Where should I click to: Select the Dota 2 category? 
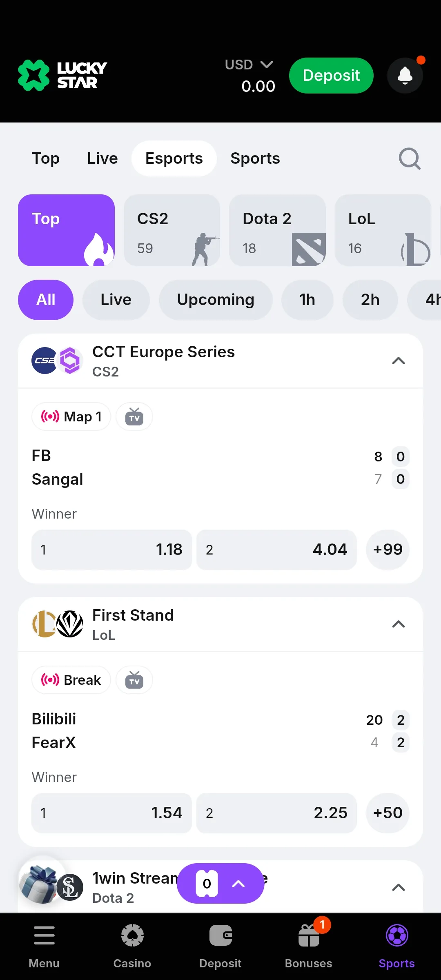(277, 230)
